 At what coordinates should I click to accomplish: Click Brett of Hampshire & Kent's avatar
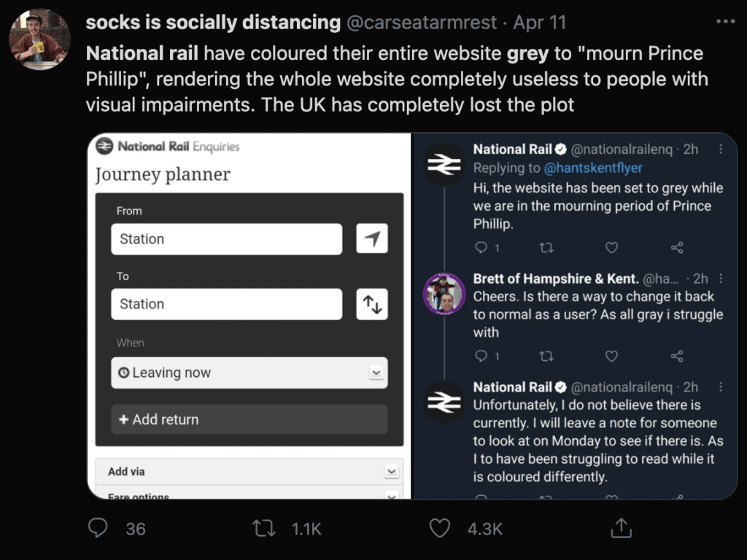pos(444,294)
